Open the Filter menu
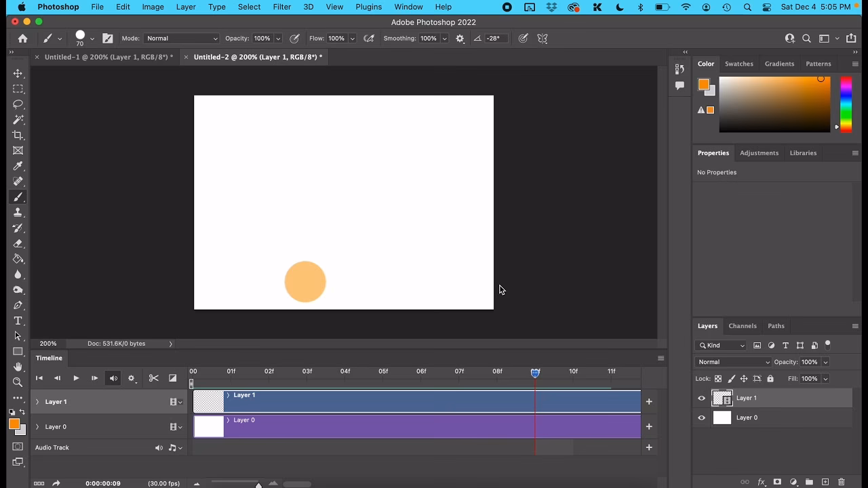Viewport: 868px width, 488px height. click(281, 7)
